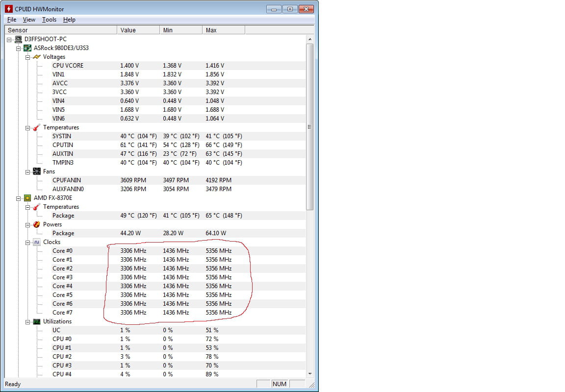
Task: Click the Value column header
Action: tap(138, 30)
